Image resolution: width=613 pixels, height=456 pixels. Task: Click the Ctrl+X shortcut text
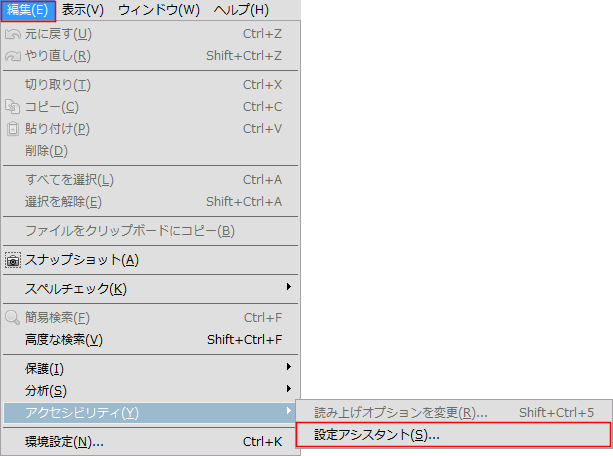pyautogui.click(x=262, y=84)
